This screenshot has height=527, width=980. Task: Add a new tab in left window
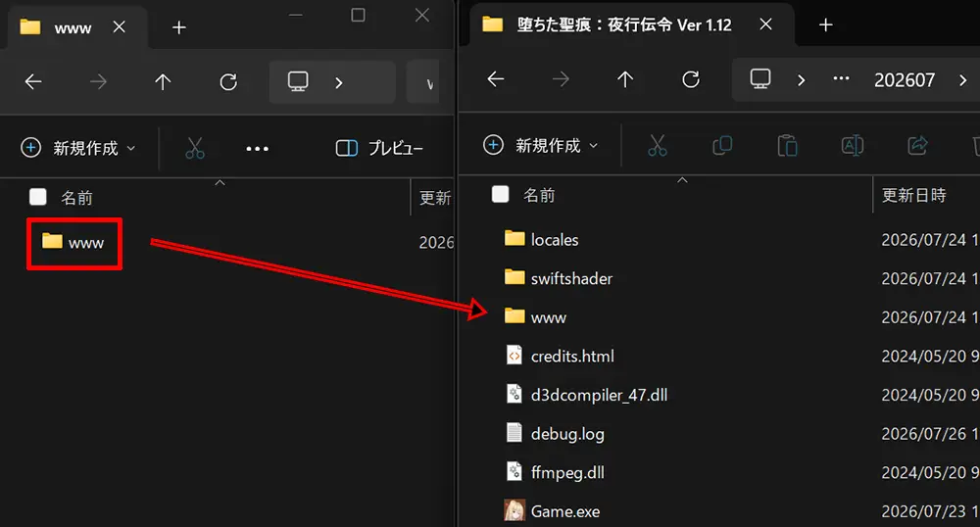point(179,27)
